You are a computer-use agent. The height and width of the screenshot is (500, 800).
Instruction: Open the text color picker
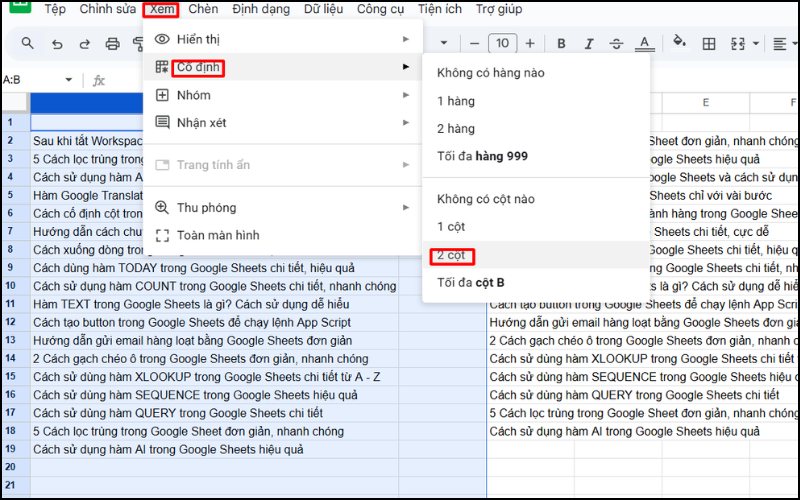click(x=644, y=44)
